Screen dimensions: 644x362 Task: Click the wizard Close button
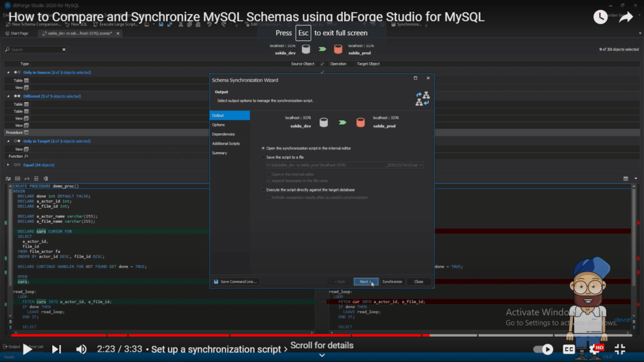[418, 282]
